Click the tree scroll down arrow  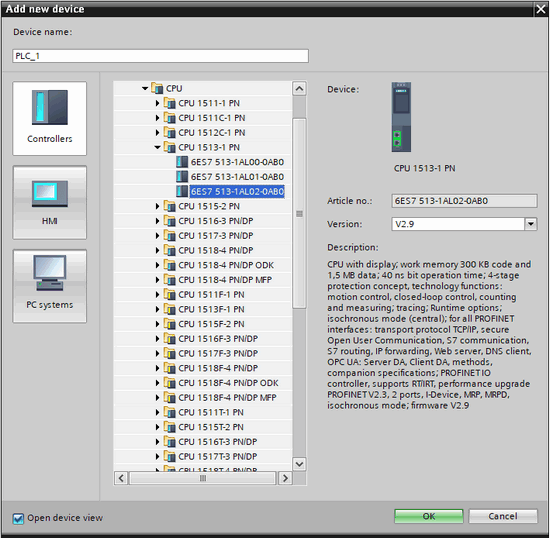pyautogui.click(x=299, y=464)
